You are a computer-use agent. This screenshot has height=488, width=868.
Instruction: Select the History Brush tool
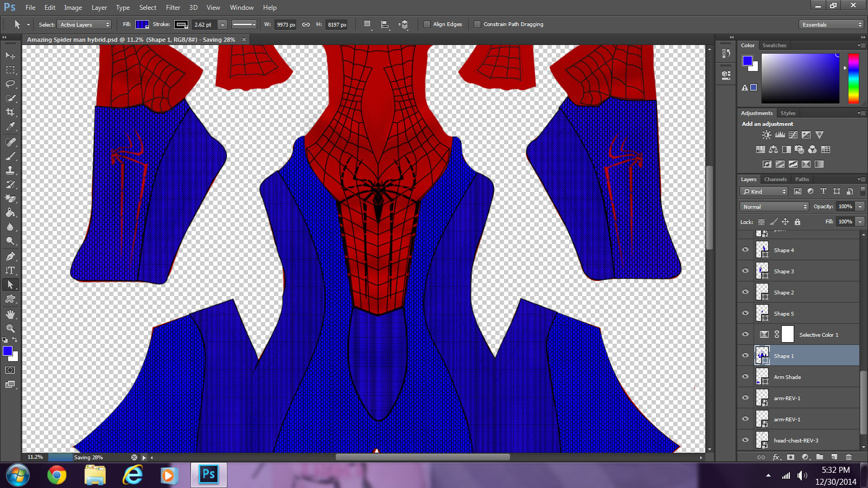coord(10,184)
